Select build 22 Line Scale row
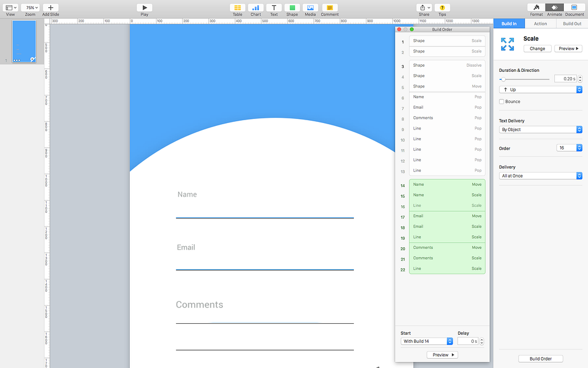 pyautogui.click(x=447, y=269)
